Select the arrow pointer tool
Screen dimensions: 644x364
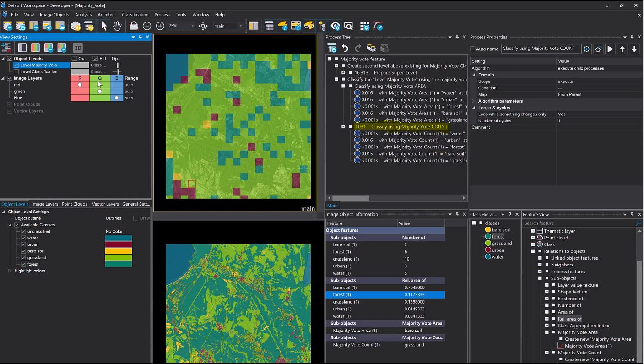104,26
